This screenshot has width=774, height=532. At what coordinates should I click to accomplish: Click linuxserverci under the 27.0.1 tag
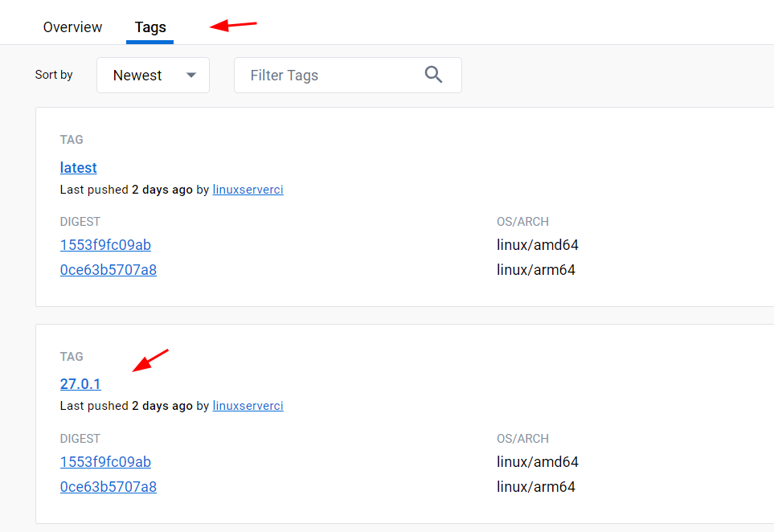[x=248, y=406]
